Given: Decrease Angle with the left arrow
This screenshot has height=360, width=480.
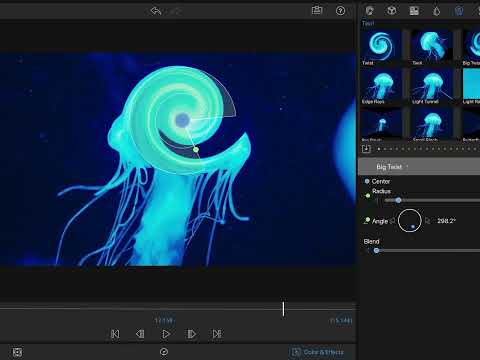Looking at the screenshot, I should point(393,221).
